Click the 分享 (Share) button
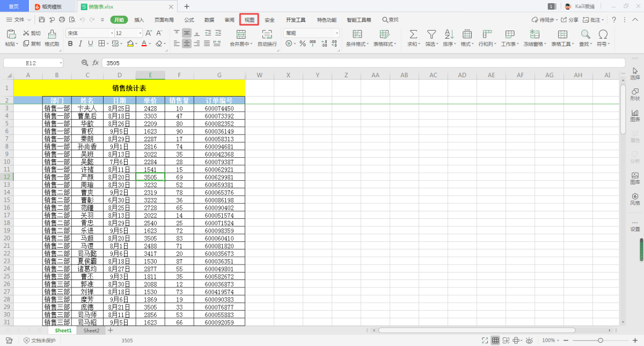This screenshot has height=346, width=644. click(570, 20)
